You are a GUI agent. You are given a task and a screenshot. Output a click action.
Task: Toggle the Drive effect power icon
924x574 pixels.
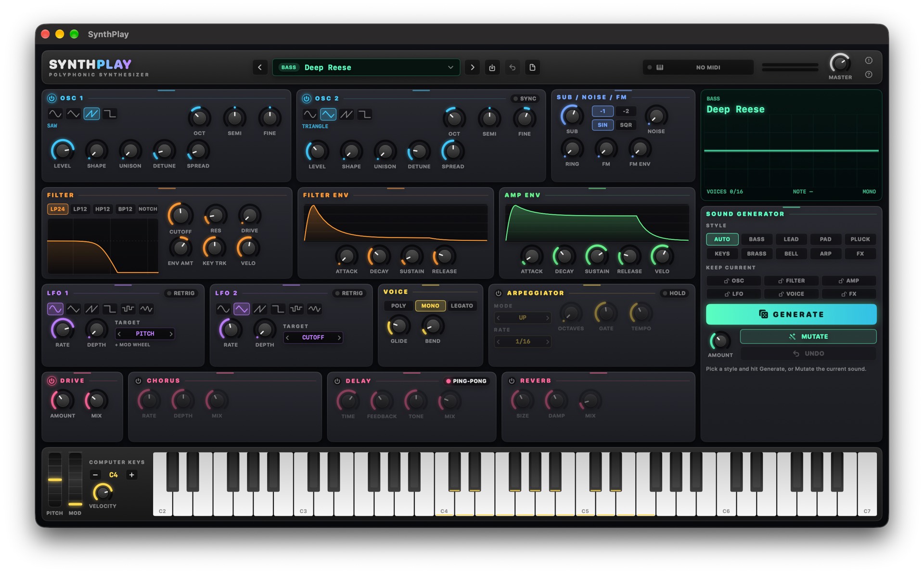point(52,381)
